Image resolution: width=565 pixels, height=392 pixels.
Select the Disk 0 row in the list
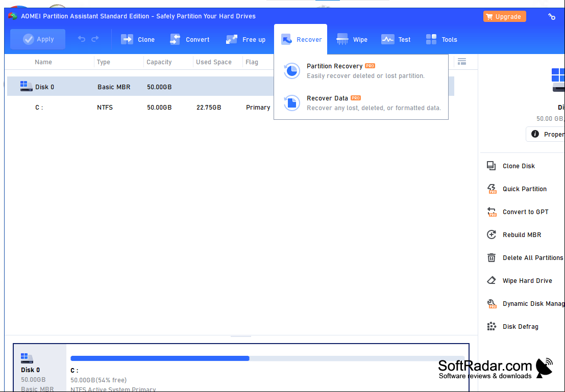231,87
